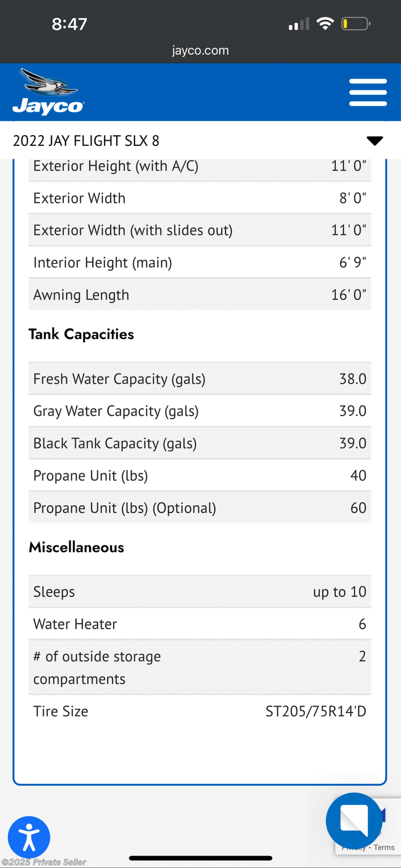Image resolution: width=401 pixels, height=868 pixels.
Task: Open the chat bubble widget
Action: point(354,821)
